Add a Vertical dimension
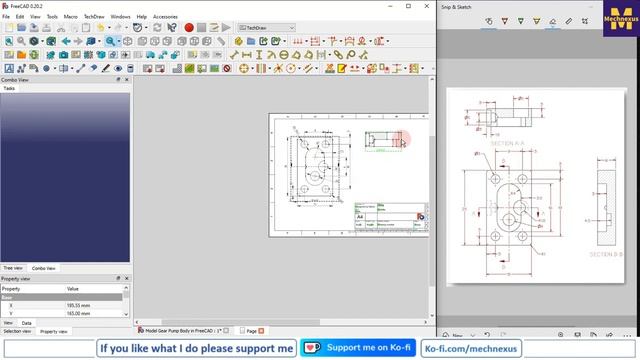640x360 pixels. 259,55
